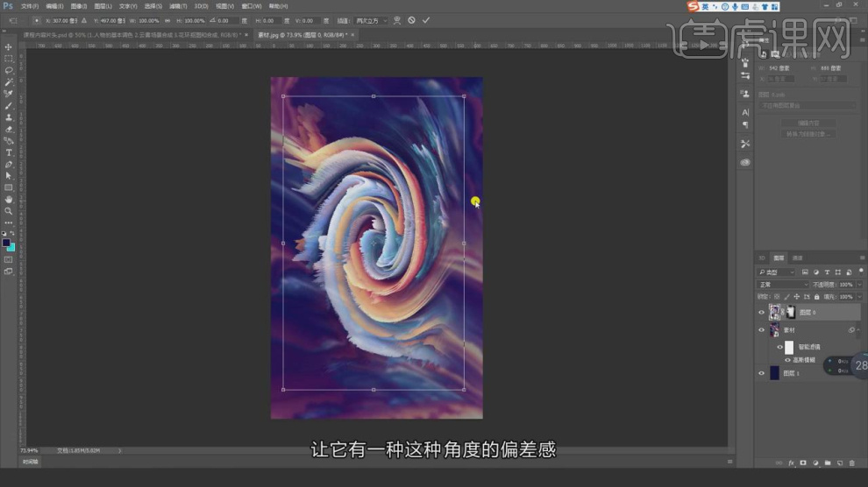Change the screen mode
The height and width of the screenshot is (487, 868).
pos(8,272)
